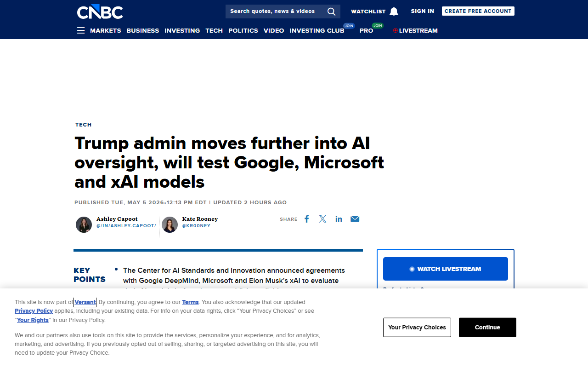The image size is (588, 368).
Task: Click Your Privacy Choices button
Action: point(417,328)
